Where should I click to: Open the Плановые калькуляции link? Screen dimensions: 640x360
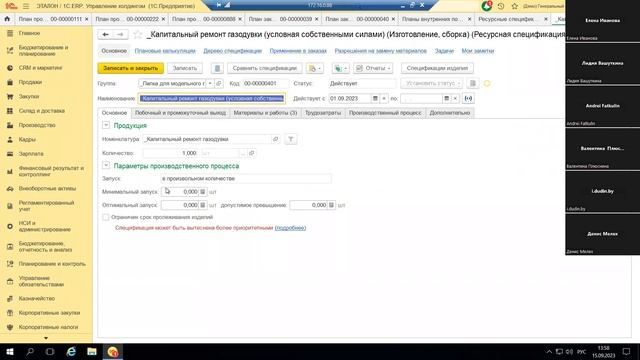[x=165, y=51]
